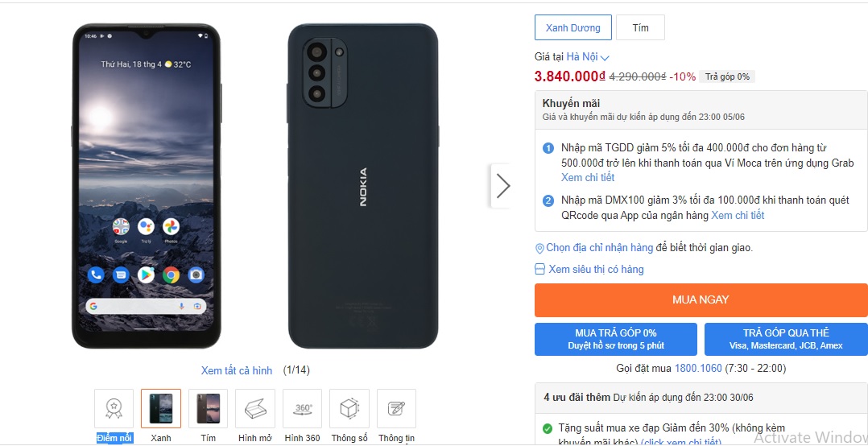Choose MUA TRẢ GÓP 0% installment button
The image size is (868, 446).
[616, 339]
